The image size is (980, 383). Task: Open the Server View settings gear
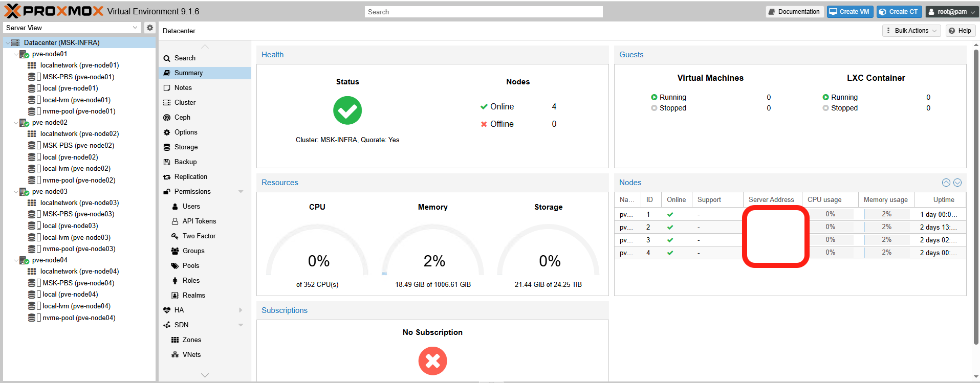click(149, 28)
